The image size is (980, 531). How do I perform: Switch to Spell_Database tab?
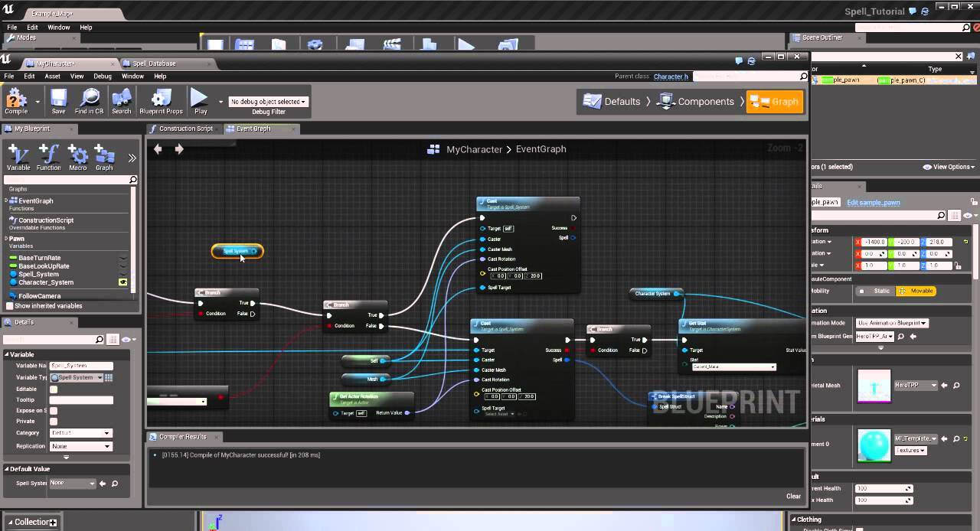coord(155,64)
